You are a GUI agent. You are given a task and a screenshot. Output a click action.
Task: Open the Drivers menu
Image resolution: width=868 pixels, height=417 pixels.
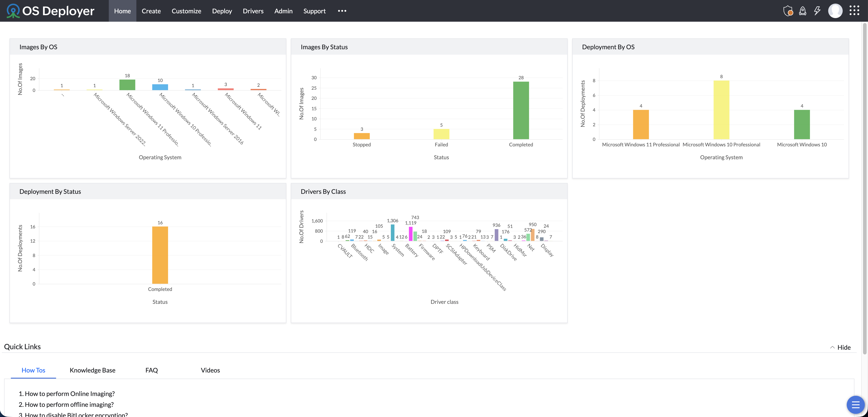click(x=253, y=11)
